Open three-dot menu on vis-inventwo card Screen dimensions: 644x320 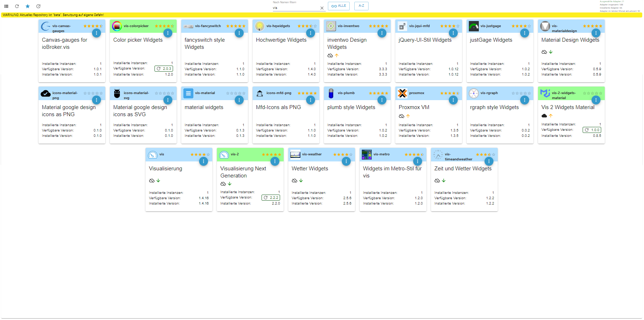382,33
